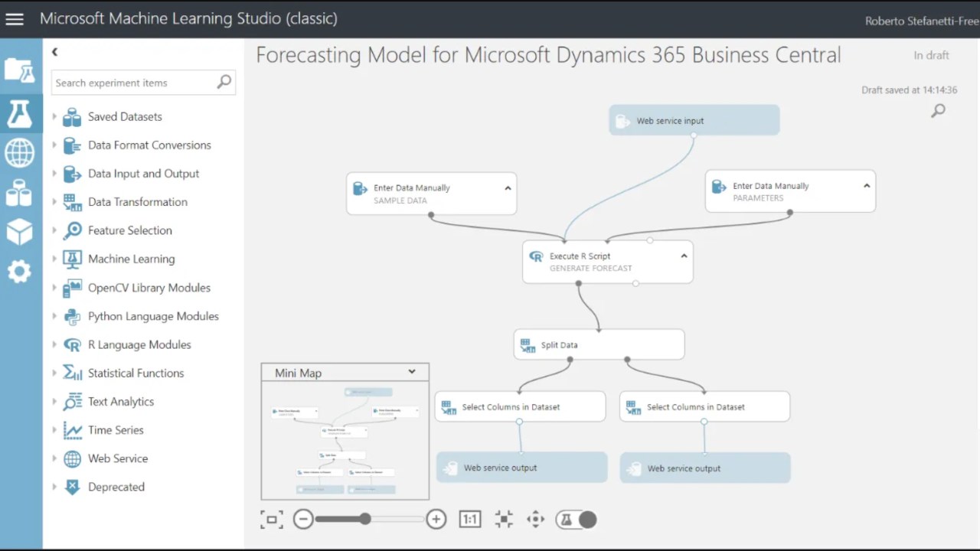Click the search magnifier in experiment items box
The height and width of the screenshot is (551, 980).
click(x=224, y=82)
